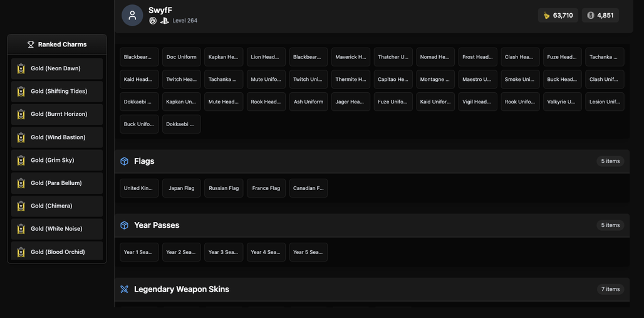Select the Rook Head... item

pos(266,102)
